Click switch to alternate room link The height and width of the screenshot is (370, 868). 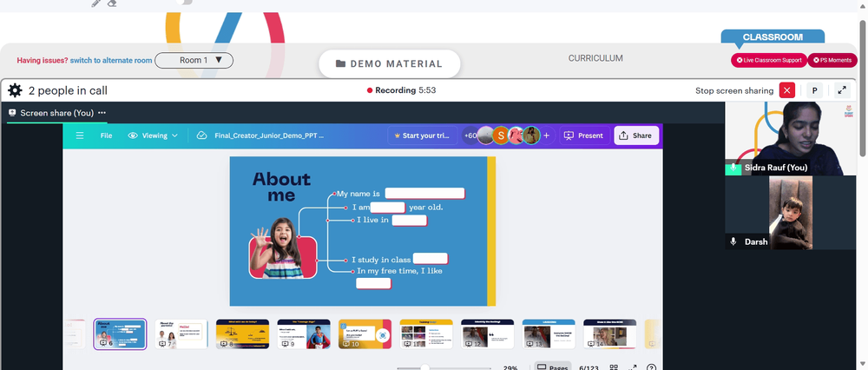pos(111,61)
